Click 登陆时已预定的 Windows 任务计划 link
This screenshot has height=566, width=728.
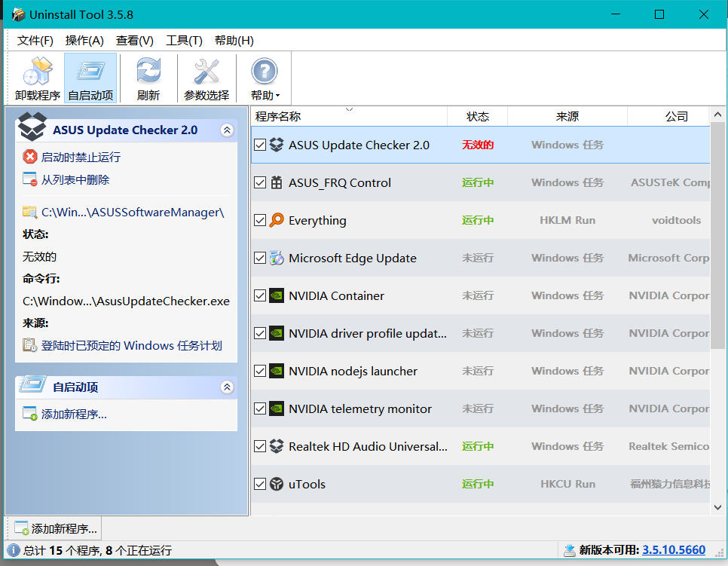pyautogui.click(x=131, y=345)
